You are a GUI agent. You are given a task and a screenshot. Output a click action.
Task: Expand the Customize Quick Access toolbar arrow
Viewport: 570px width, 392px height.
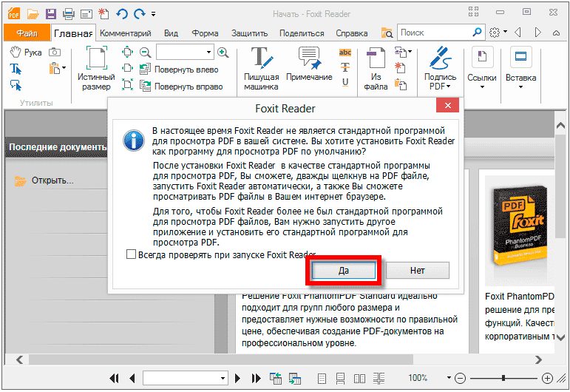pyautogui.click(x=154, y=14)
